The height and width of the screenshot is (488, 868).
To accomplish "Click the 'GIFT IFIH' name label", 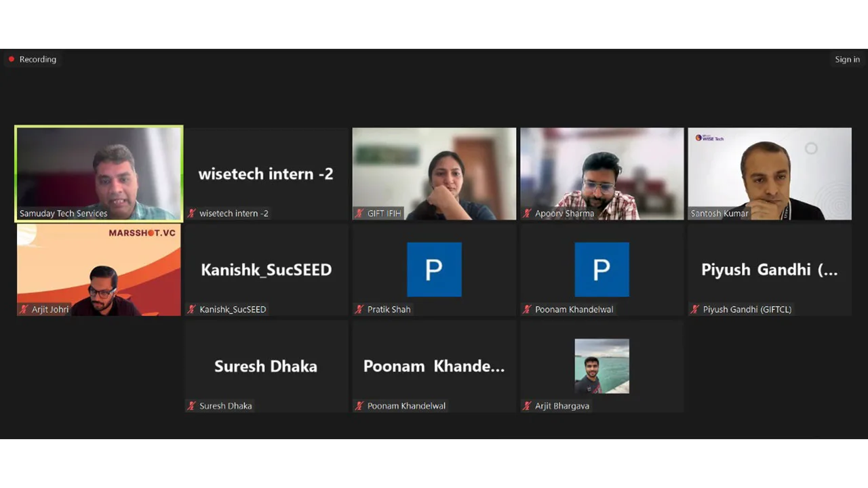I will tap(384, 213).
